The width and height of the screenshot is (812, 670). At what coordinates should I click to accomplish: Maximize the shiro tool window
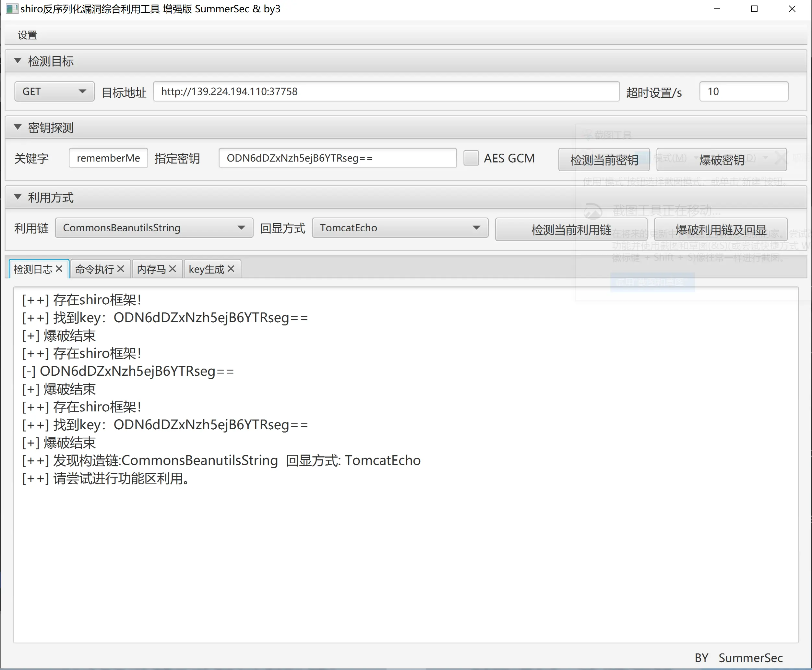(x=754, y=8)
